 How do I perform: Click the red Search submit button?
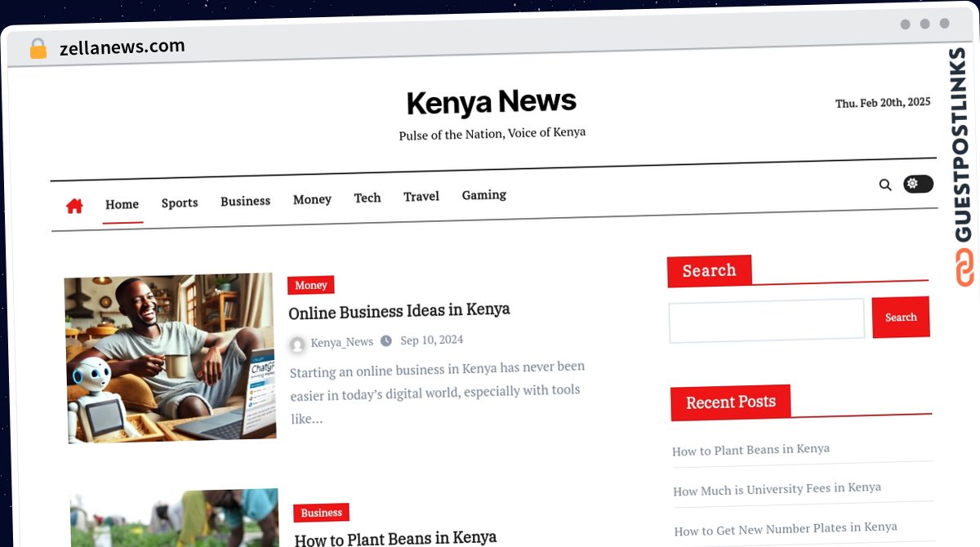tap(901, 317)
